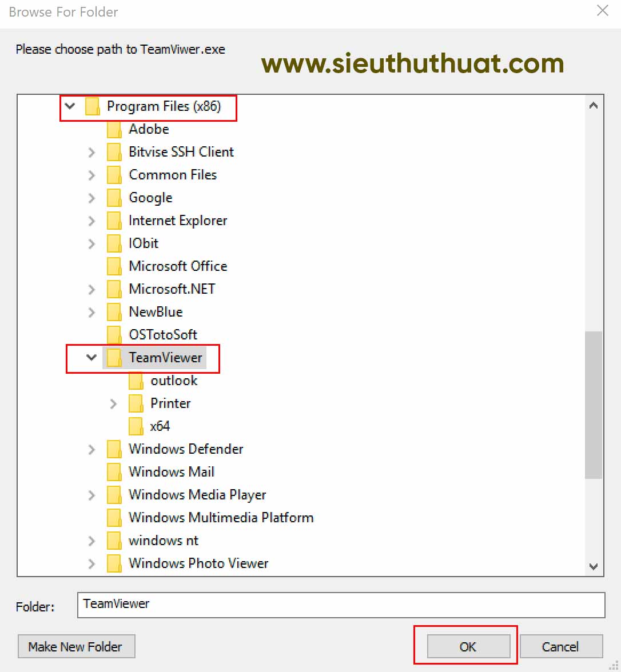This screenshot has width=621, height=672.
Task: Expand the Bitvise SSH Client folder
Action: pos(91,152)
